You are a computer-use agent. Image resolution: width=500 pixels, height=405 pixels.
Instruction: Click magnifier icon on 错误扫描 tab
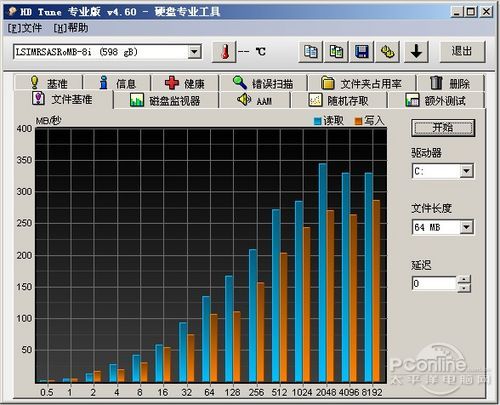239,82
